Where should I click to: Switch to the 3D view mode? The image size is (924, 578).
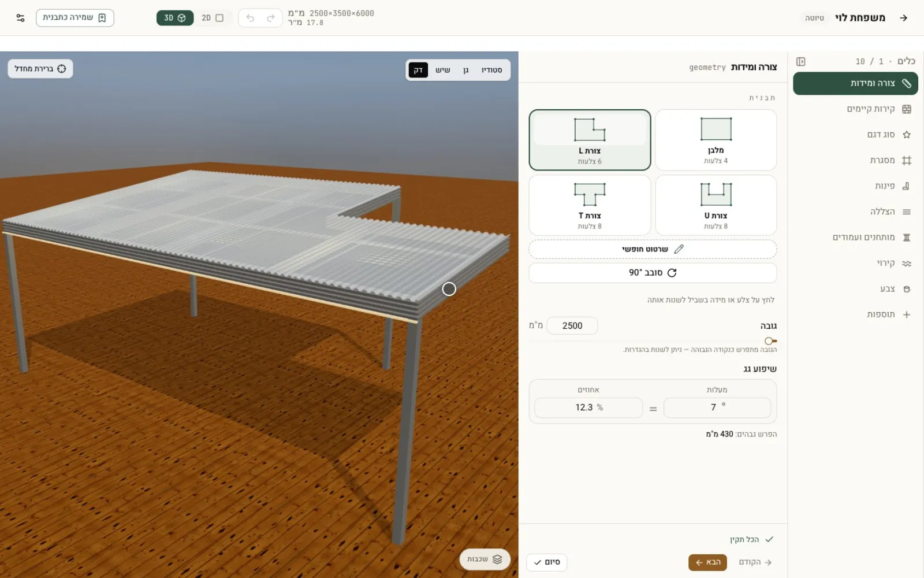point(175,18)
